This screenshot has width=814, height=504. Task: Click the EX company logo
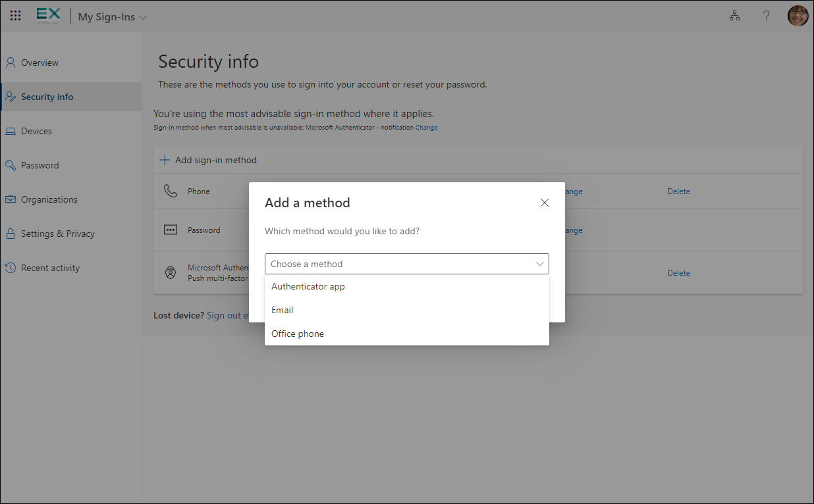pos(48,16)
